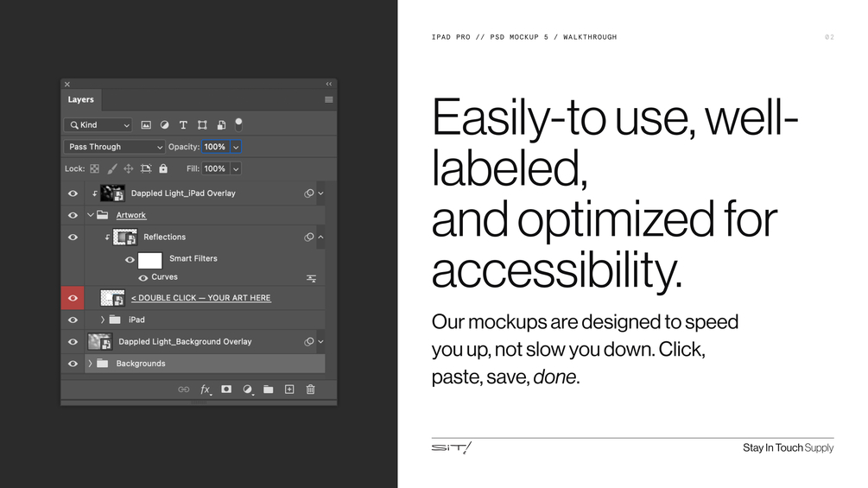The image size is (868, 488).
Task: Filter layers by pixel layer type
Action: click(x=146, y=125)
